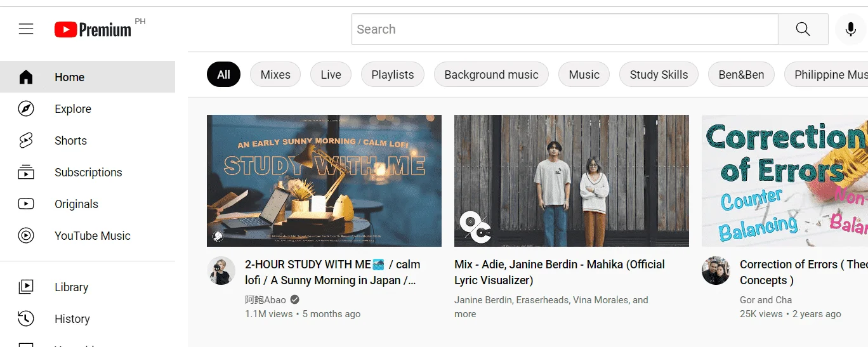Click verified badge beside 阿鲍Abao
868x347 pixels.
coord(295,300)
